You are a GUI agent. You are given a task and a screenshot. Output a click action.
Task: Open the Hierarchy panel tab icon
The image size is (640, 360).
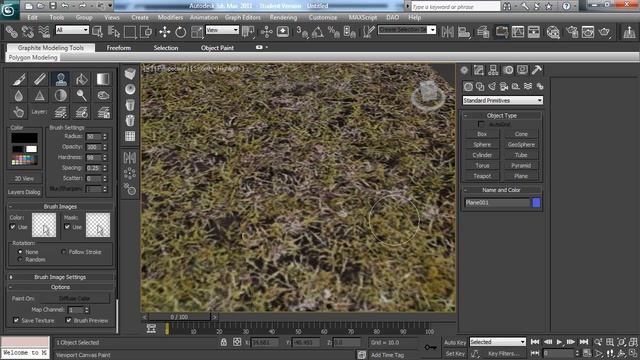(x=493, y=70)
